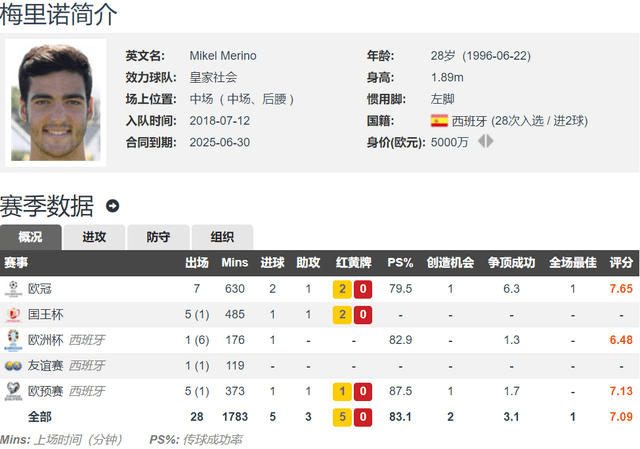Image resolution: width=640 pixels, height=449 pixels.
Task: Click the 友谊赛 competition logo icon
Action: tap(12, 366)
